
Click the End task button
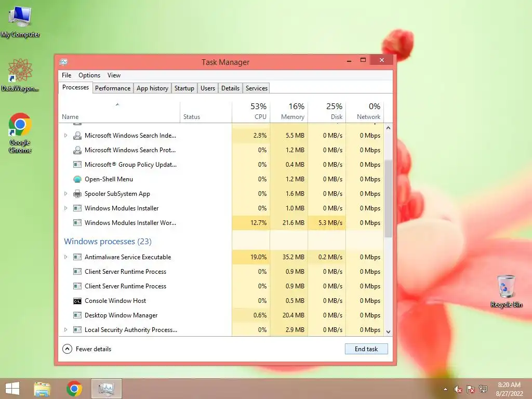coord(366,349)
